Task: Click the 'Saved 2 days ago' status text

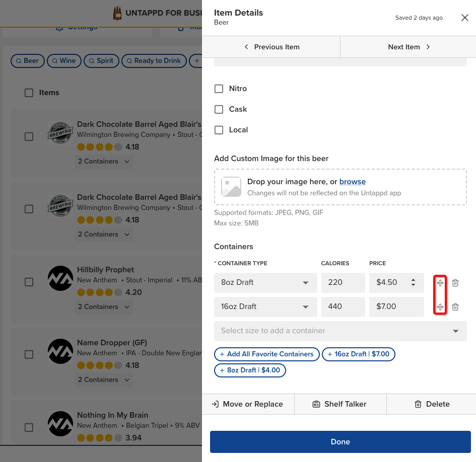Action: coord(419,18)
